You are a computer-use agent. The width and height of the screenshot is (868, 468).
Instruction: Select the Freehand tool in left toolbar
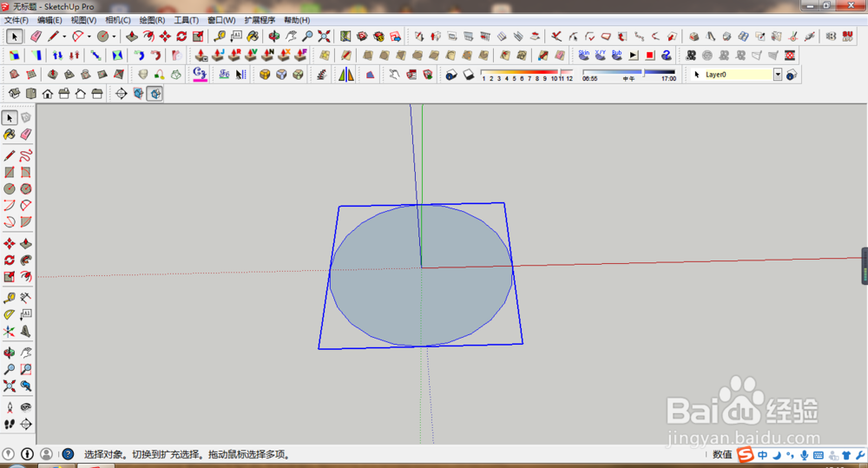click(26, 155)
